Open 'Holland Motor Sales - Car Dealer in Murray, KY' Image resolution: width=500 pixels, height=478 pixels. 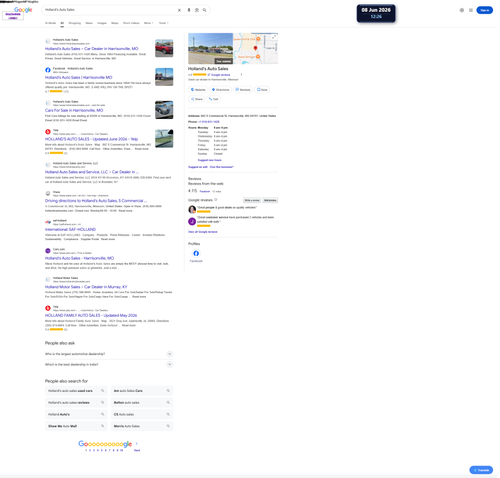pos(86,287)
